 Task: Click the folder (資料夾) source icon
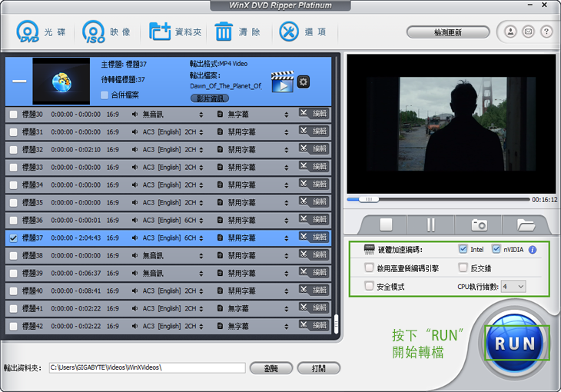(x=161, y=32)
